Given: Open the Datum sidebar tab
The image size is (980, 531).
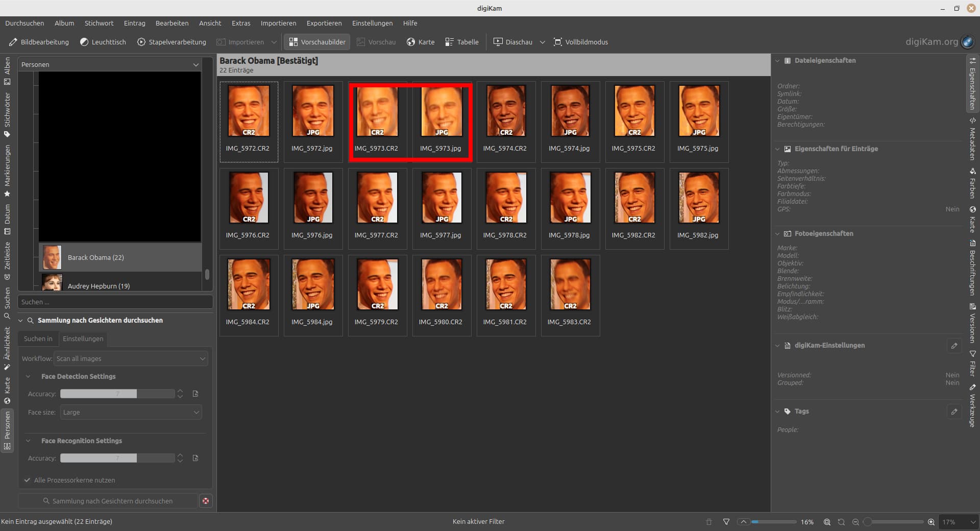Looking at the screenshot, I should (7, 219).
